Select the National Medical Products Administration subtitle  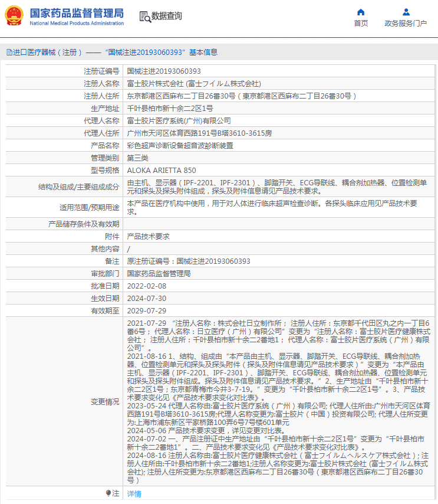tap(77, 23)
